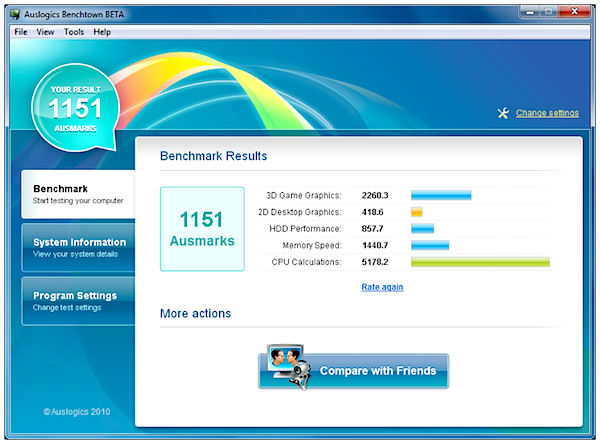Click the CPU Calculations green score bar
This screenshot has width=600, height=444.
480,262
